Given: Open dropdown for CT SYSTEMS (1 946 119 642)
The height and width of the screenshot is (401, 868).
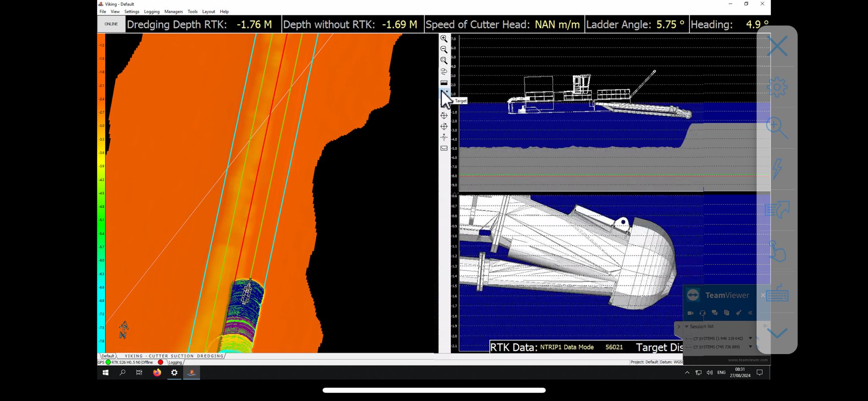Looking at the screenshot, I should click(750, 338).
